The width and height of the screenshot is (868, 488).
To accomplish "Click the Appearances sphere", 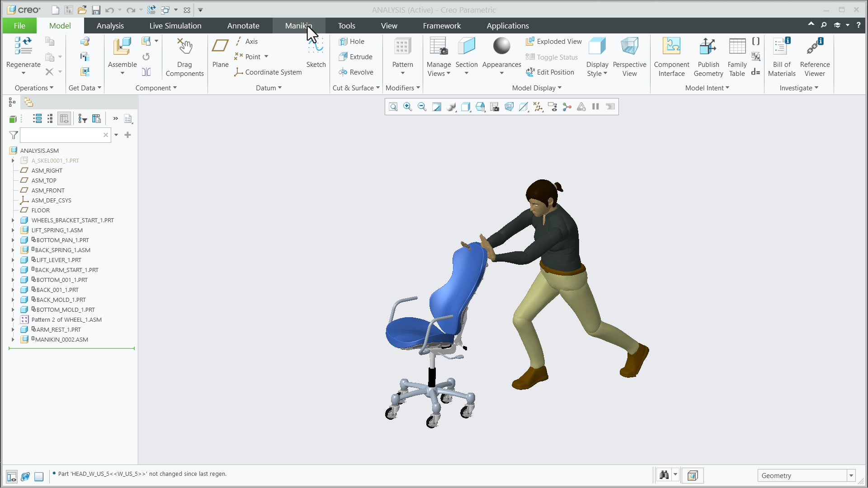I will point(501,46).
